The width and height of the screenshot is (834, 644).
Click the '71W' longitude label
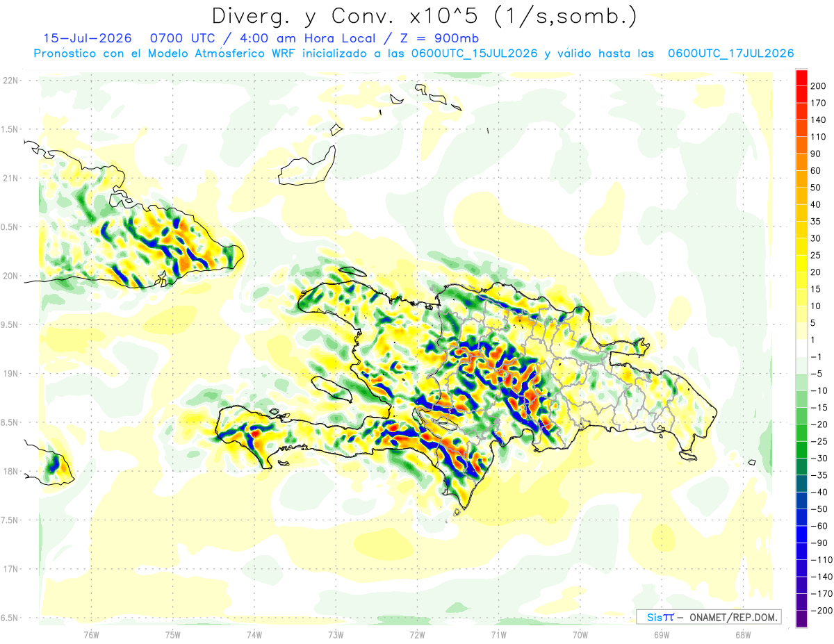498,634
